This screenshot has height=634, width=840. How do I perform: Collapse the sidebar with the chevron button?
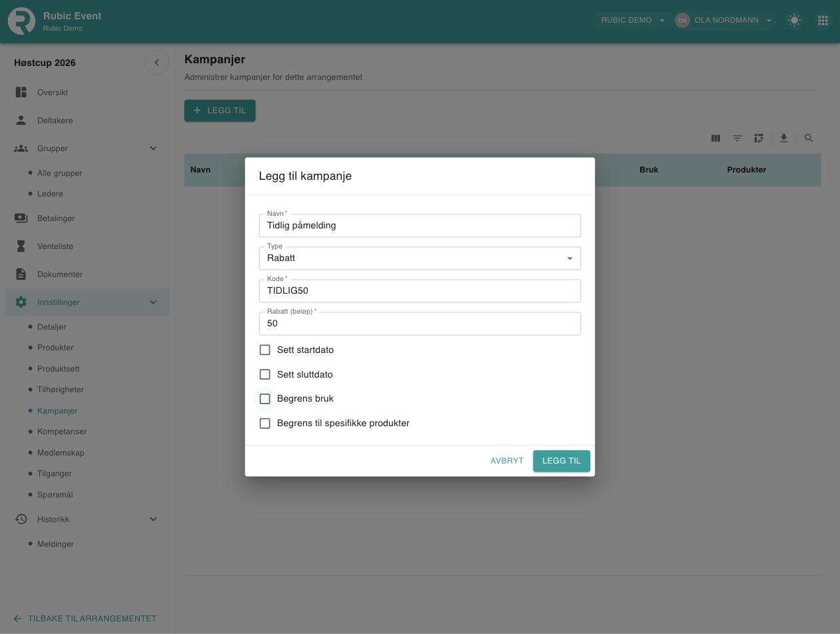[157, 63]
